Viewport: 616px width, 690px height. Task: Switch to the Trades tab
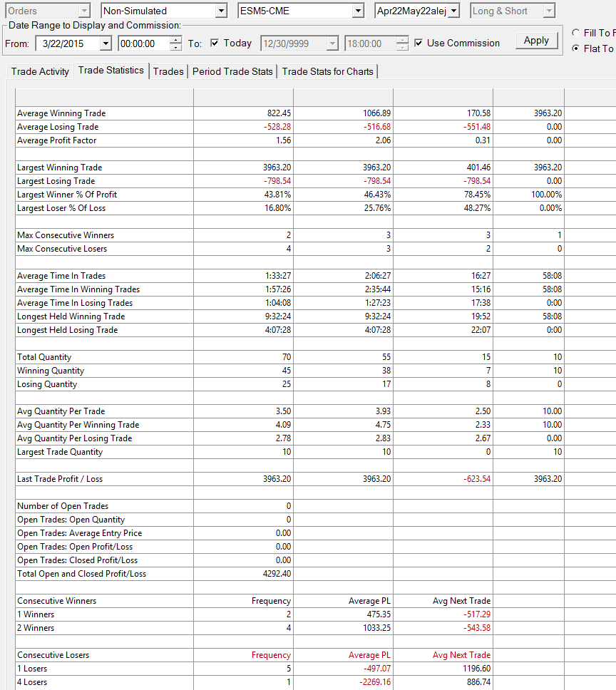[x=168, y=71]
